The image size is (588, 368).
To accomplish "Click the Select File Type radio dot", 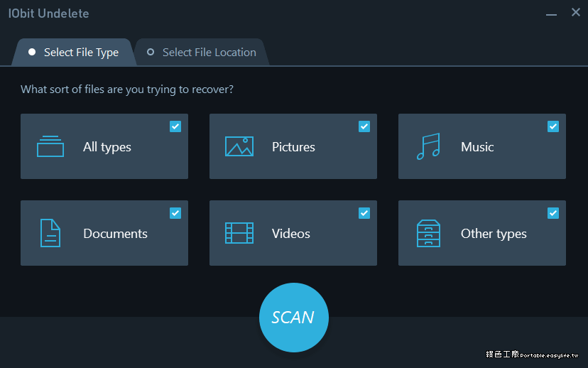I will pos(32,52).
